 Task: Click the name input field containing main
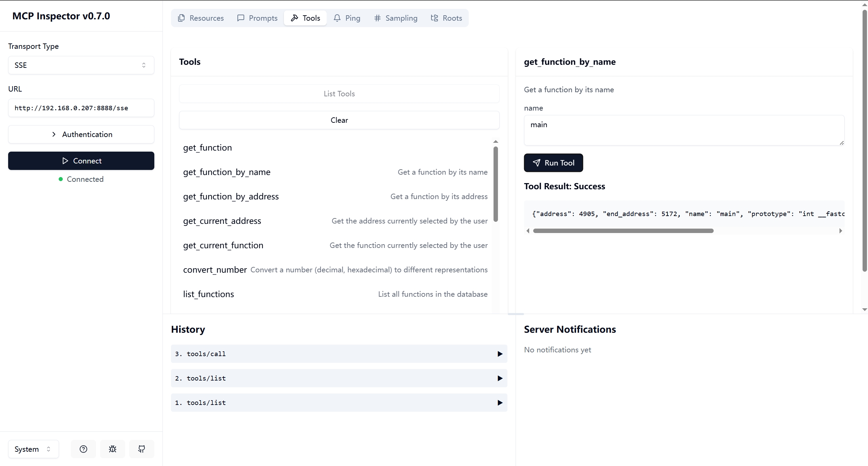(x=683, y=130)
